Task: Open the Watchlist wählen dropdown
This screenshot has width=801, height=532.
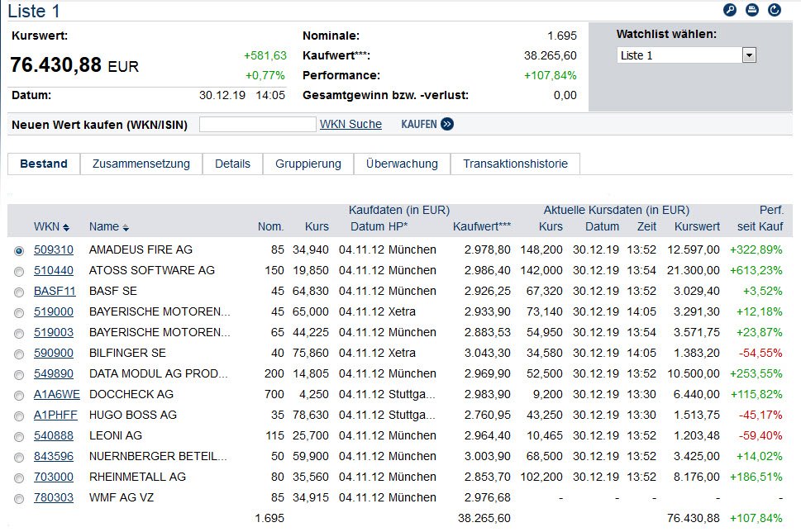Action: (749, 55)
